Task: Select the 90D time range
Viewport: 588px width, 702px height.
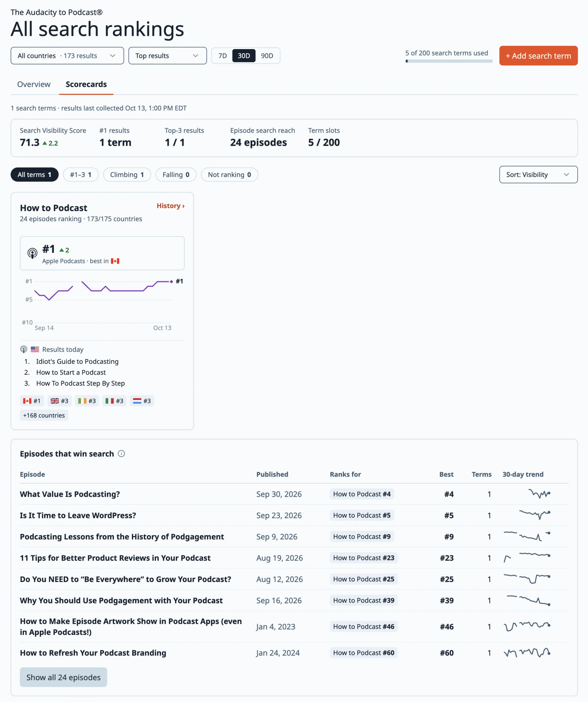Action: coord(267,56)
